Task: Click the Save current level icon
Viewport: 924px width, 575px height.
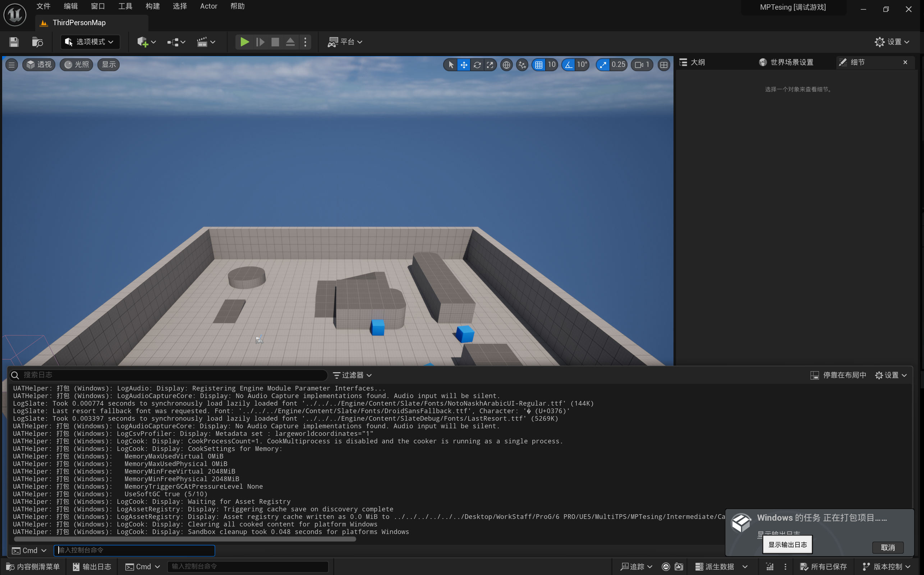Action: (14, 42)
